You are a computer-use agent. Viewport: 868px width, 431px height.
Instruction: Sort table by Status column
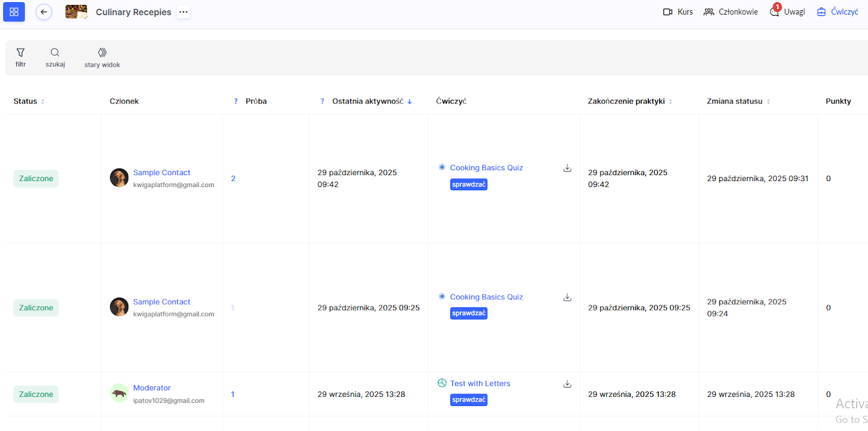(x=43, y=101)
